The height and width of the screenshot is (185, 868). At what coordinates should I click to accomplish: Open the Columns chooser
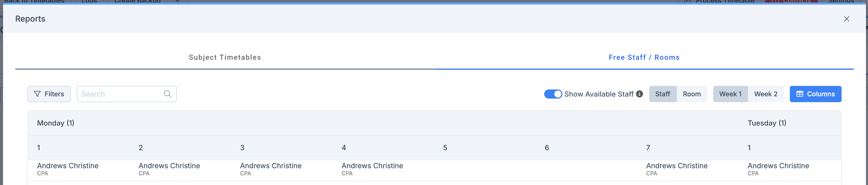pyautogui.click(x=815, y=94)
